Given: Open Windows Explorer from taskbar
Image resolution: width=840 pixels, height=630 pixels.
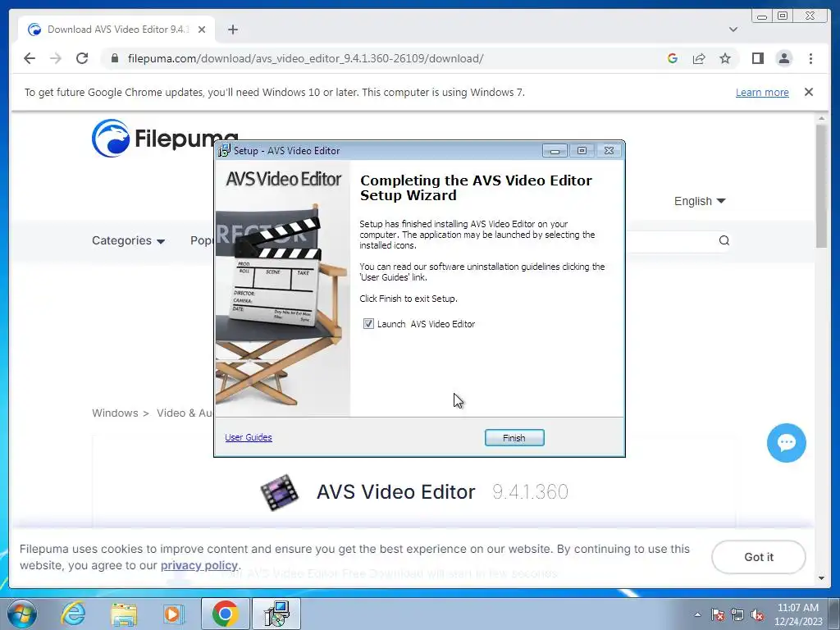Looking at the screenshot, I should click(x=124, y=614).
